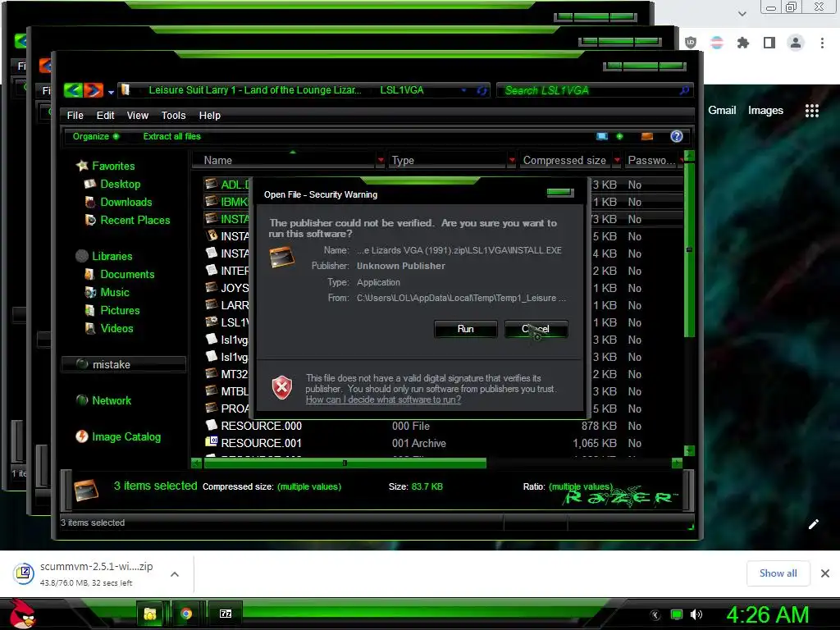Click the refresh icon in address bar
Viewport: 840px width, 630px height.
(482, 90)
